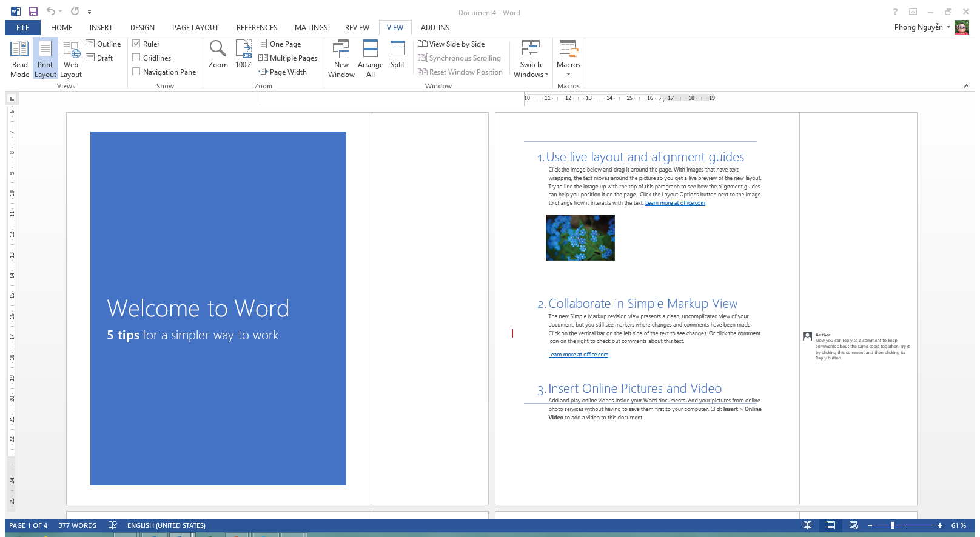
Task: Open a New Window
Action: [x=341, y=58]
